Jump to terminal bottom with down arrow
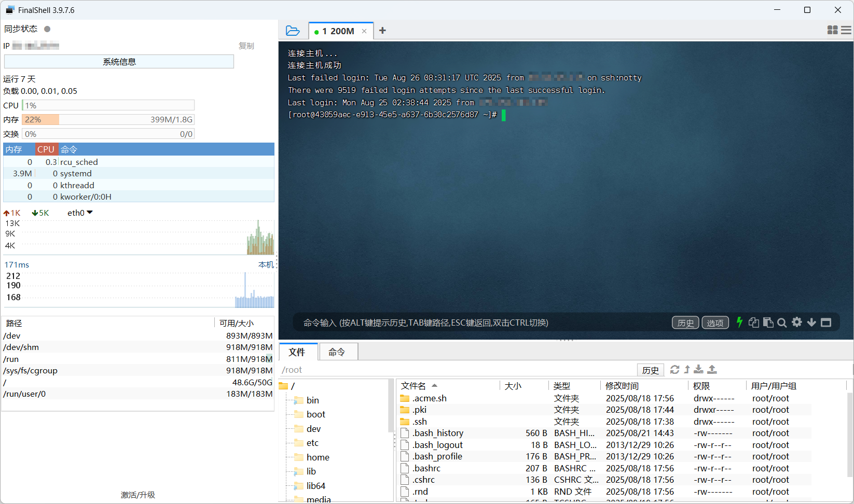The height and width of the screenshot is (504, 854). (811, 323)
